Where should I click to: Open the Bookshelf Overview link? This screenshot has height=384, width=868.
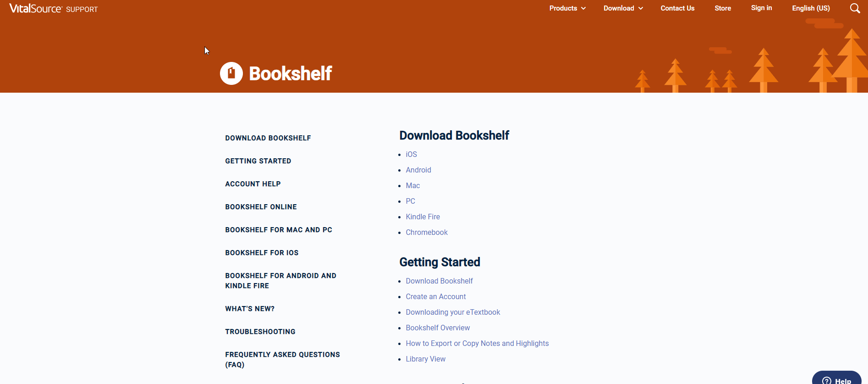(438, 328)
